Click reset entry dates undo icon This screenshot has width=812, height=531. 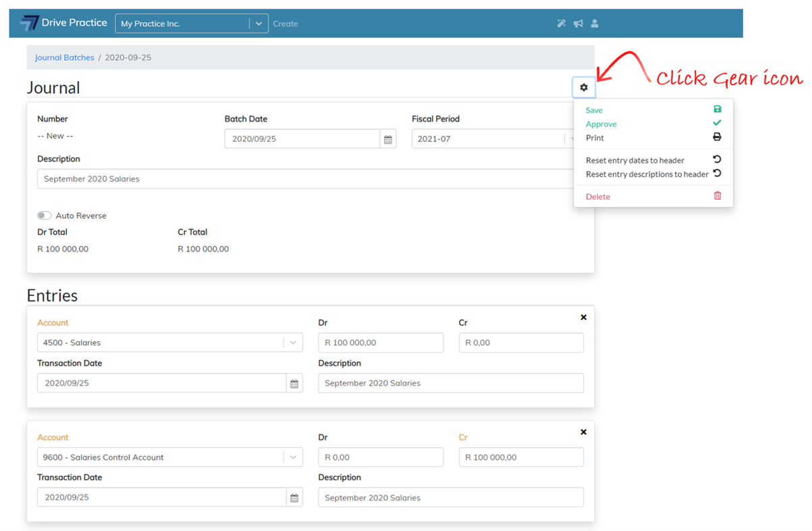[718, 159]
